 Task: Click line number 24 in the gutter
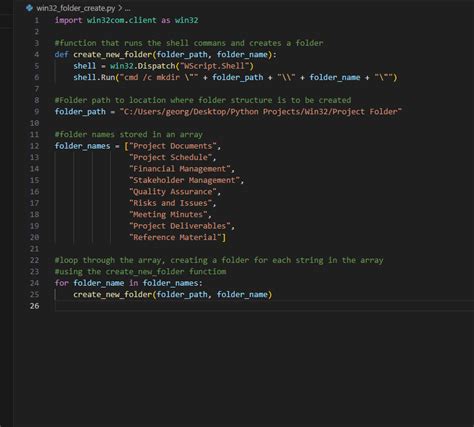pos(35,283)
